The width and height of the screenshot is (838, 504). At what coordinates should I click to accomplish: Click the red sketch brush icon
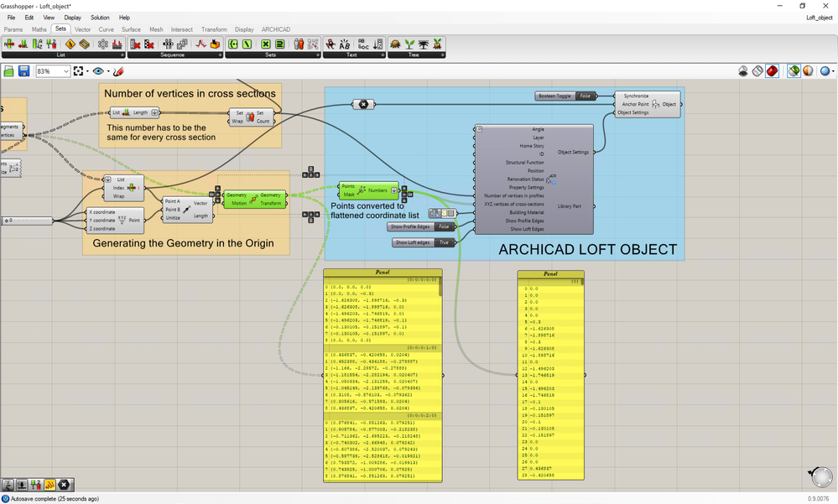tap(118, 71)
